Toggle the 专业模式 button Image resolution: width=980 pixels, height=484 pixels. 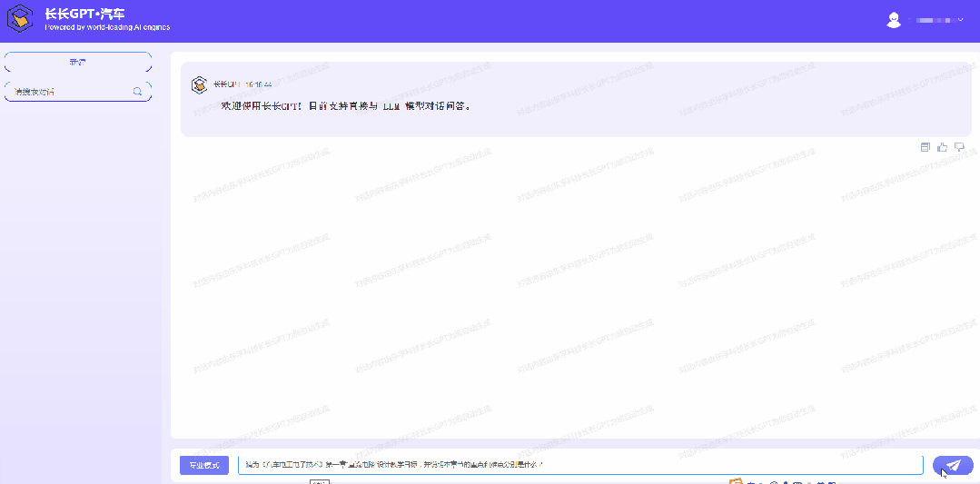point(204,465)
